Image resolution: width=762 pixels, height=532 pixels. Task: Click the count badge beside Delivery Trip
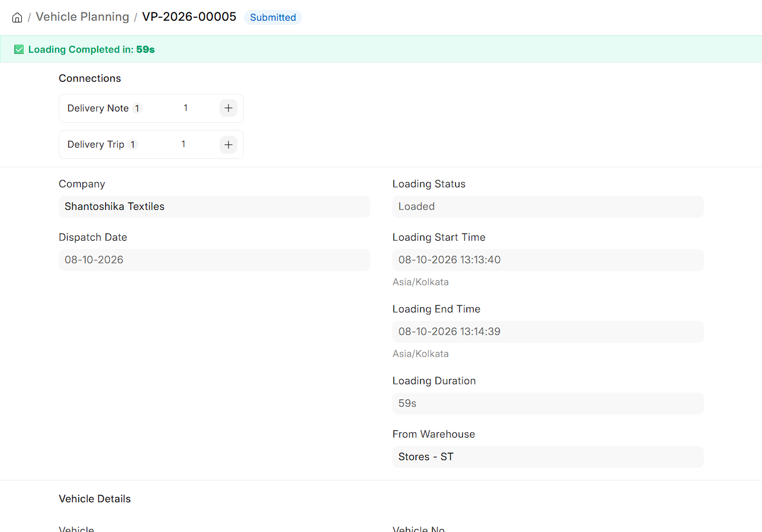pyautogui.click(x=133, y=145)
